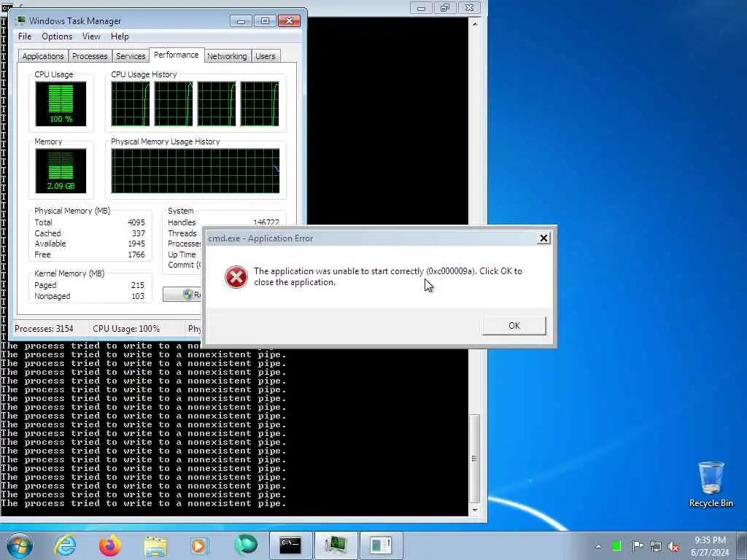Screen dimensions: 747x560
Task: Switch to the Services tab
Action: point(131,56)
